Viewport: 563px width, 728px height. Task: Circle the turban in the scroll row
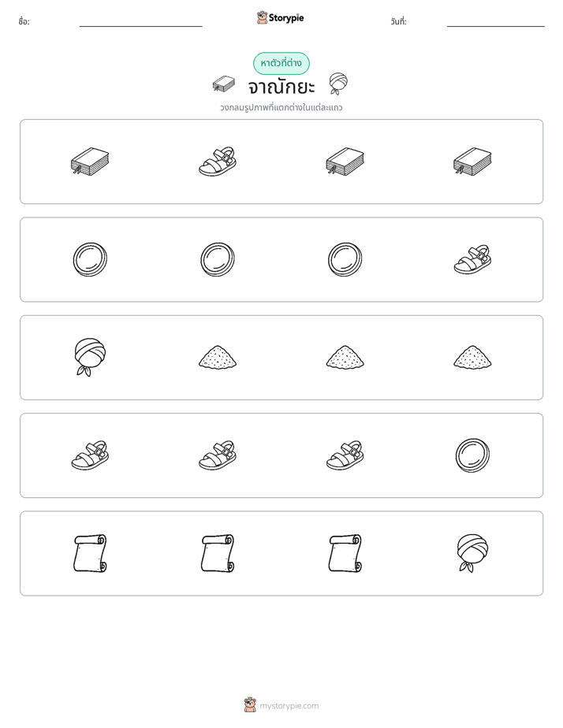[x=472, y=553]
